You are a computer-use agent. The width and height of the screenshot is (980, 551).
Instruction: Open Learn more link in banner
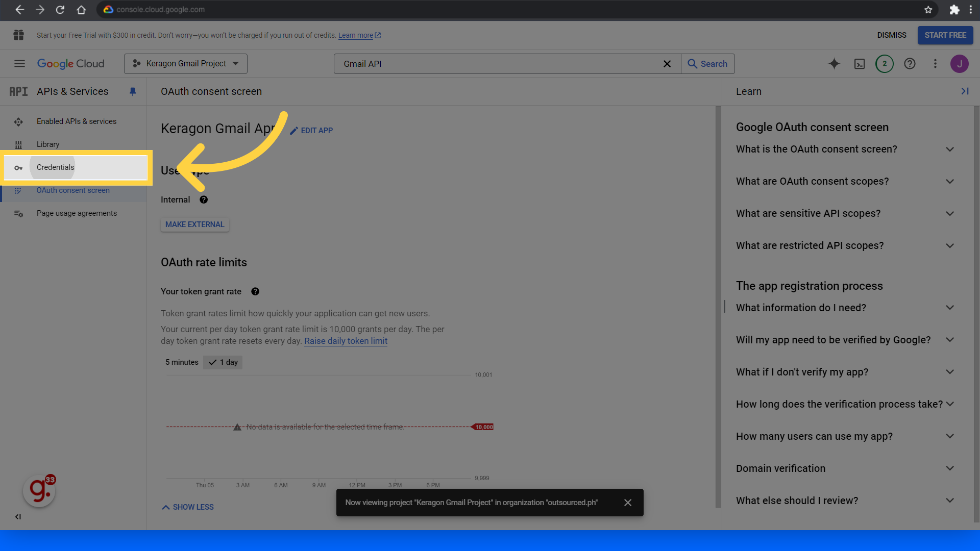click(359, 35)
